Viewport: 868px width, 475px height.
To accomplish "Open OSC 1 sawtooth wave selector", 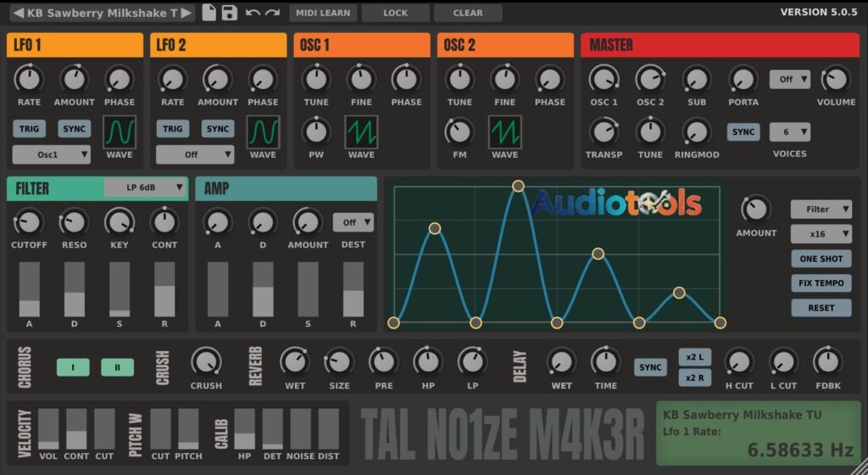I will pos(361,132).
